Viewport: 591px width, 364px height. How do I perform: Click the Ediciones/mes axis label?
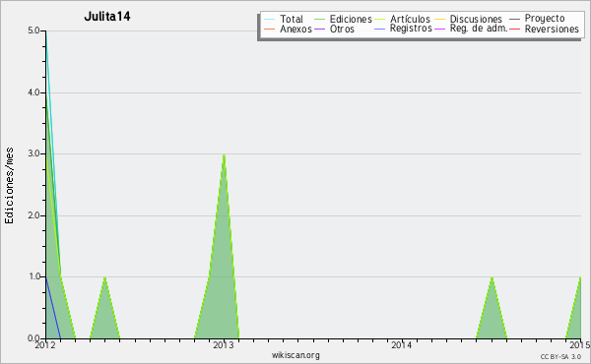[x=9, y=186]
